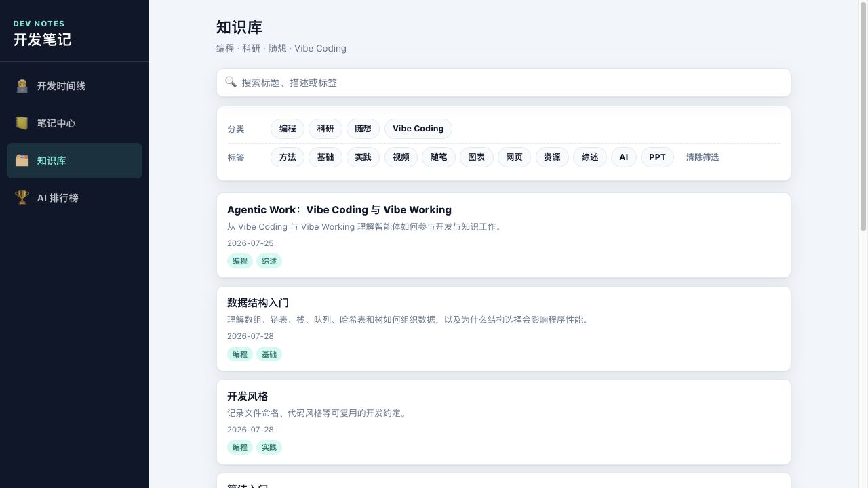Toggle the 实践 tag filter chip
The image size is (868, 488).
(x=363, y=157)
